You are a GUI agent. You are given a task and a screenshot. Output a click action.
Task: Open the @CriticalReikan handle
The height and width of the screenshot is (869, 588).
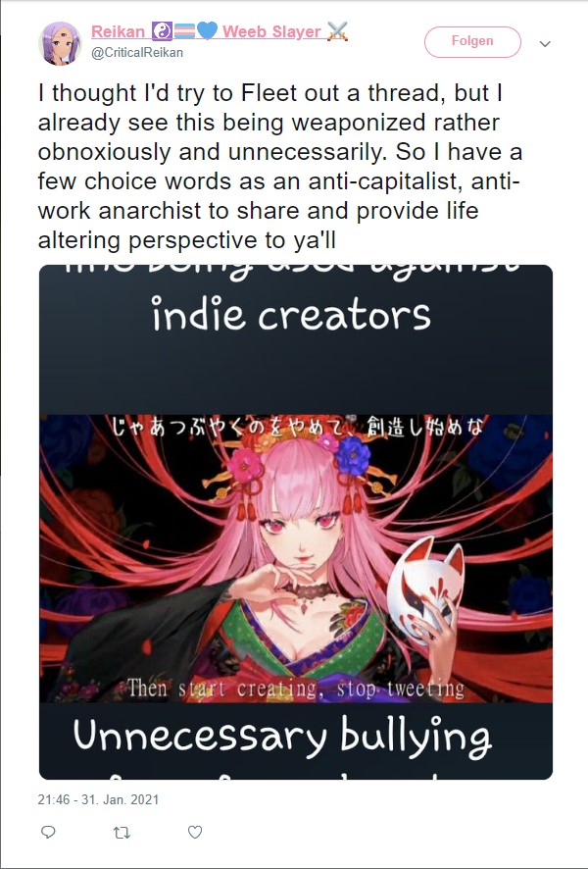pyautogui.click(x=137, y=53)
